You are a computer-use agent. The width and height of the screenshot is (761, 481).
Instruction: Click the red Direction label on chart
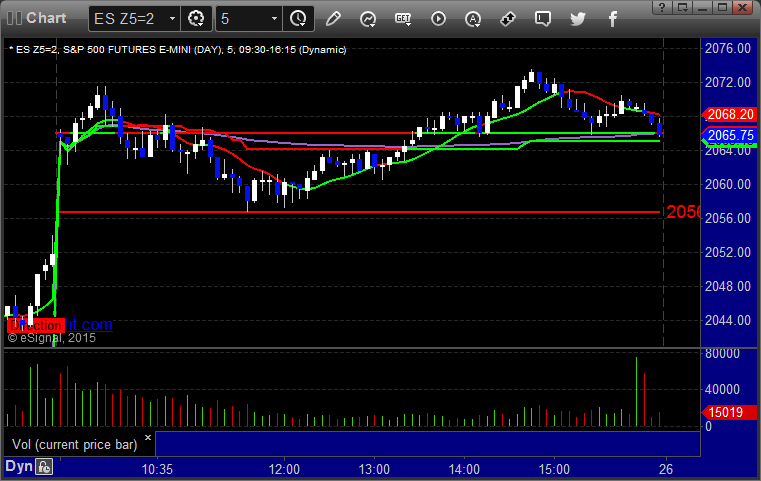[36, 325]
